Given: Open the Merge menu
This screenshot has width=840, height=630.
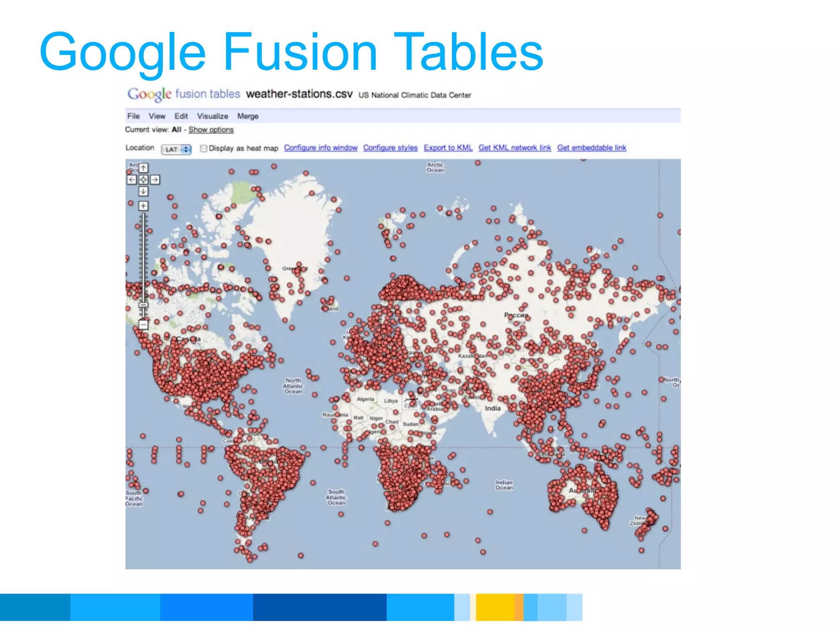Looking at the screenshot, I should (248, 116).
